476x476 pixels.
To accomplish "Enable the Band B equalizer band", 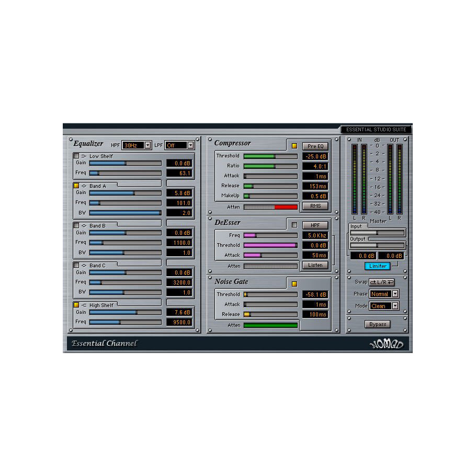I will click(76, 225).
